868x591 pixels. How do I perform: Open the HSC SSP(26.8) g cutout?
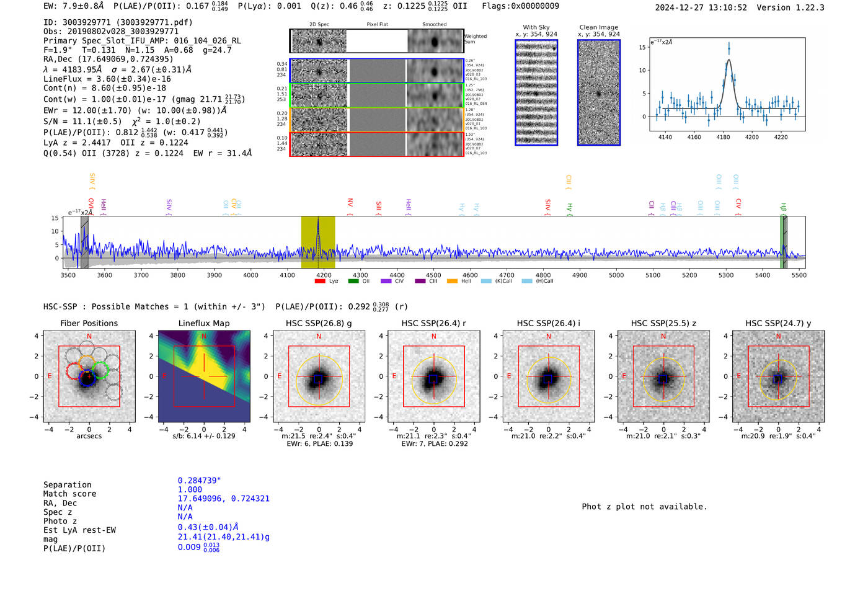319,376
